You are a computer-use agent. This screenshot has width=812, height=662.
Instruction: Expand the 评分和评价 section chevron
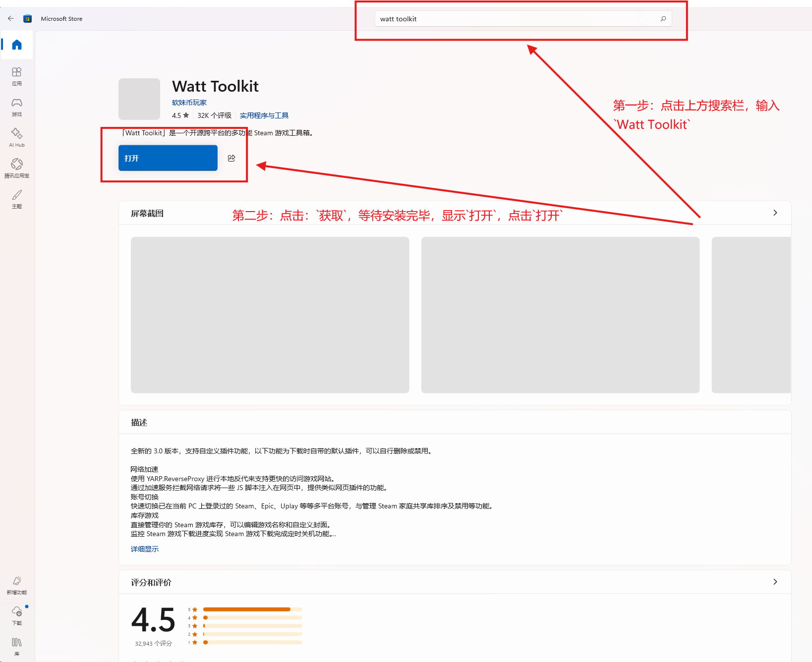[775, 582]
